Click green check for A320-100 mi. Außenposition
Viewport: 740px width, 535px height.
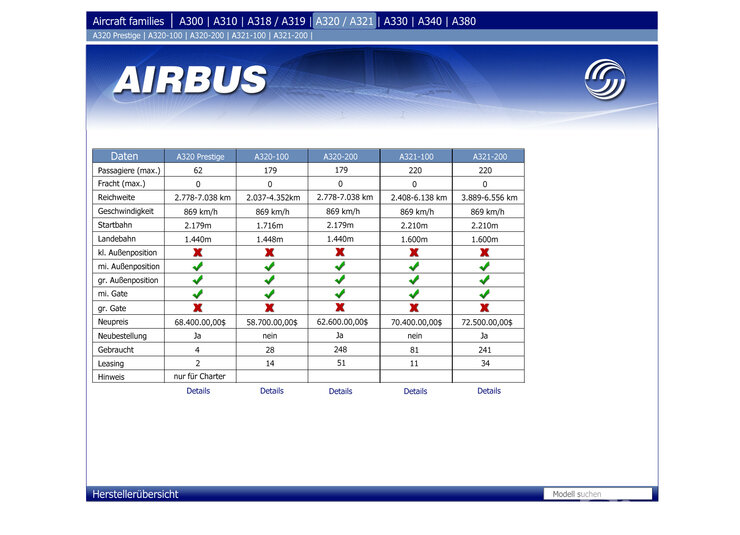[269, 266]
